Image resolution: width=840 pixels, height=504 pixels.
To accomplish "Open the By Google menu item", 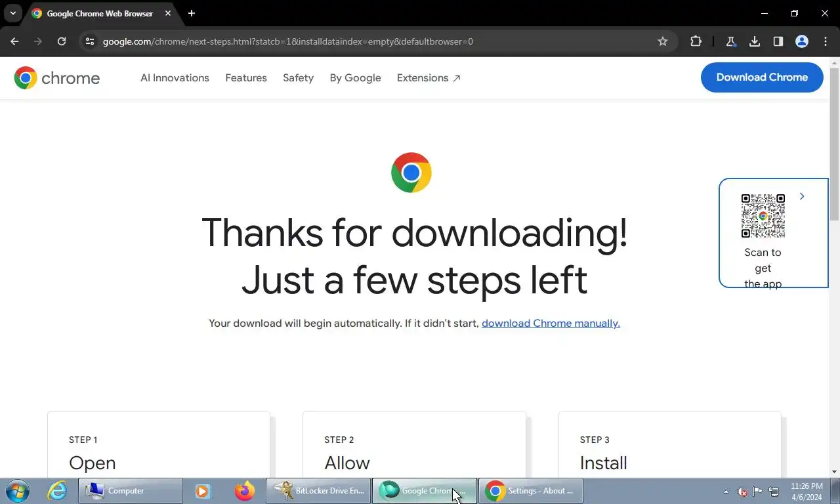I will tap(355, 77).
